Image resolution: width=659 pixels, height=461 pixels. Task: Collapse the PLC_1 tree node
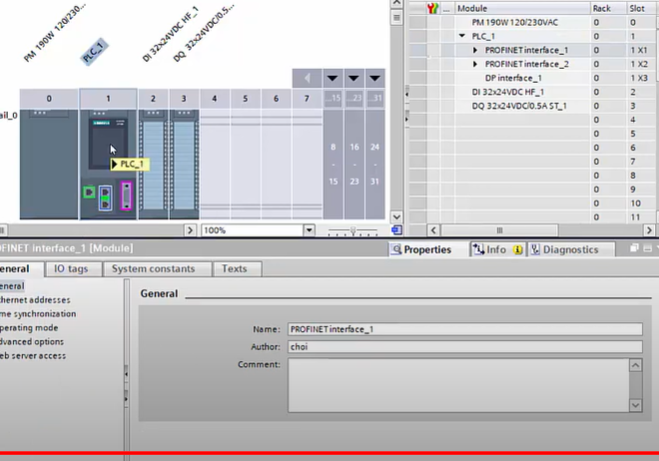(x=462, y=36)
